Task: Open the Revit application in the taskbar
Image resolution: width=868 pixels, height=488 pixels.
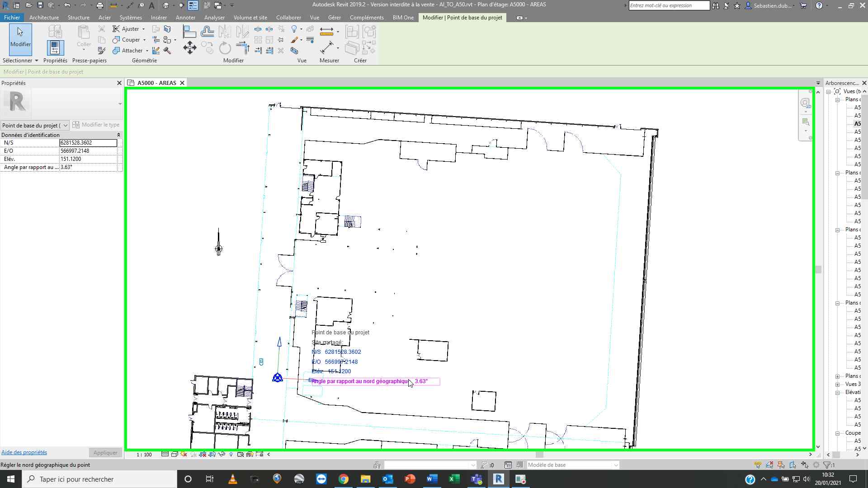Action: coord(498,479)
